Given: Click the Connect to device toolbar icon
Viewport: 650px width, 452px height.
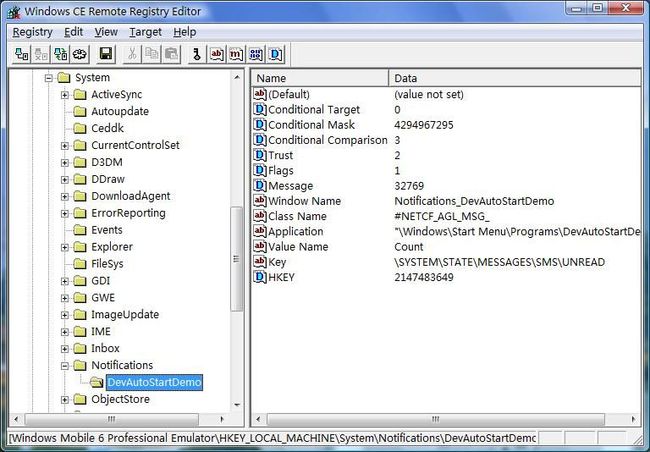Looking at the screenshot, I should (21, 54).
